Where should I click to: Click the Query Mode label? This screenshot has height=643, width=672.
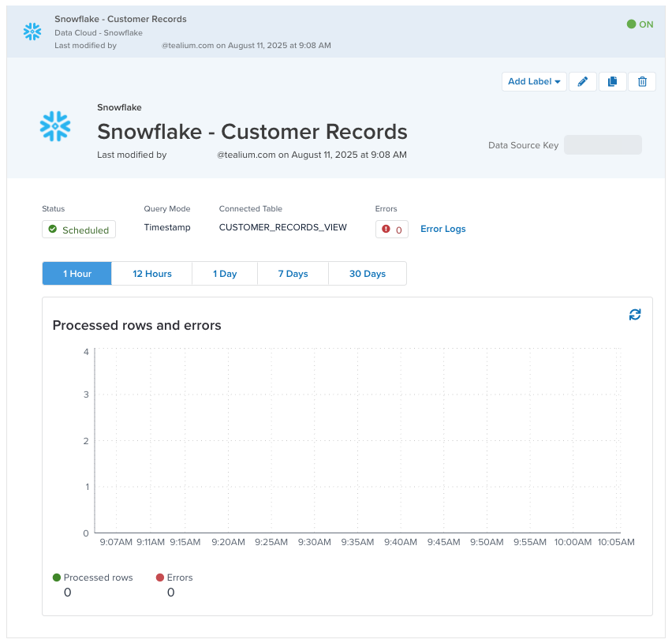click(x=167, y=209)
